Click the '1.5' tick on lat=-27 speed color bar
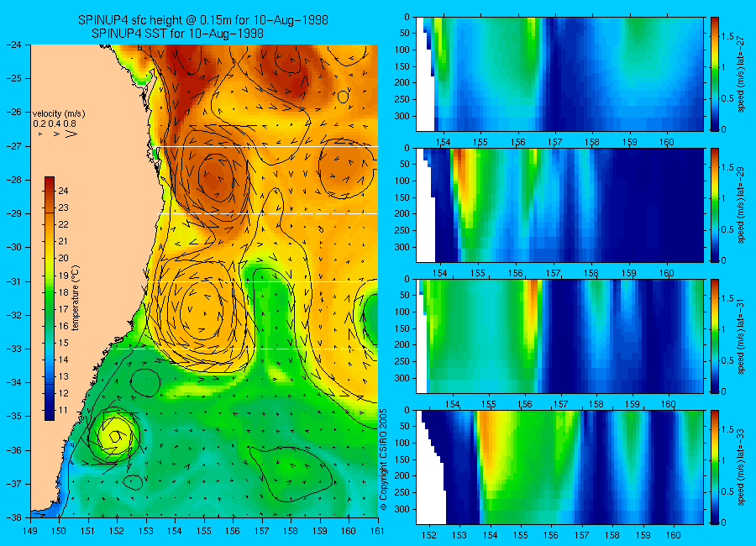This screenshot has width=756, height=546. tap(727, 36)
